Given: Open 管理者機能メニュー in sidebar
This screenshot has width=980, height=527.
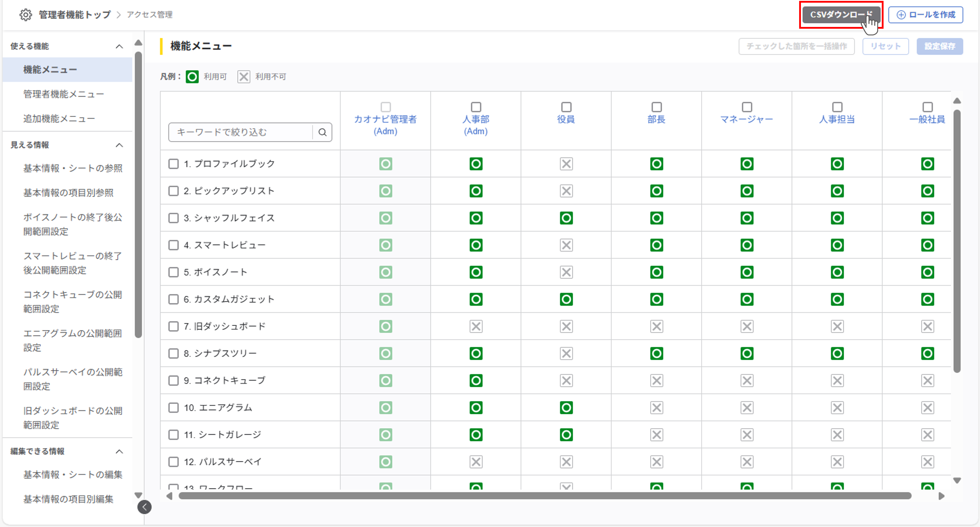Looking at the screenshot, I should pyautogui.click(x=63, y=94).
